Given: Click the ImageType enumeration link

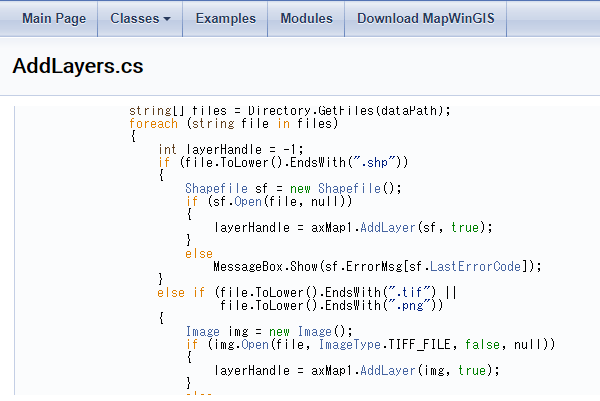Looking at the screenshot, I should coord(349,344).
